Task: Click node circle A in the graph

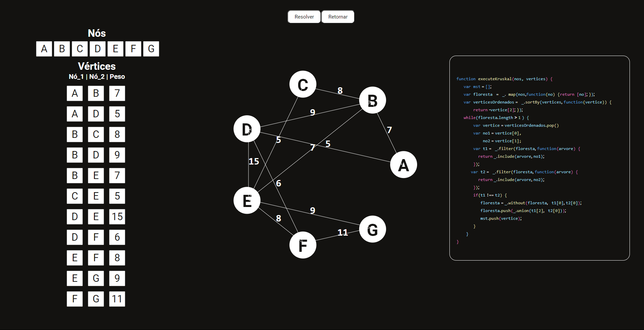Action: (x=403, y=164)
